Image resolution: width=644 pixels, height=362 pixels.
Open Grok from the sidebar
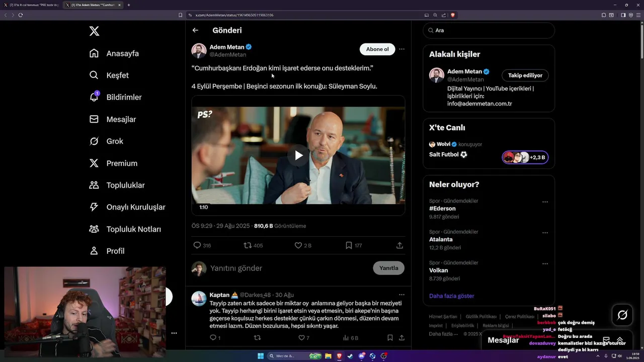click(106, 141)
